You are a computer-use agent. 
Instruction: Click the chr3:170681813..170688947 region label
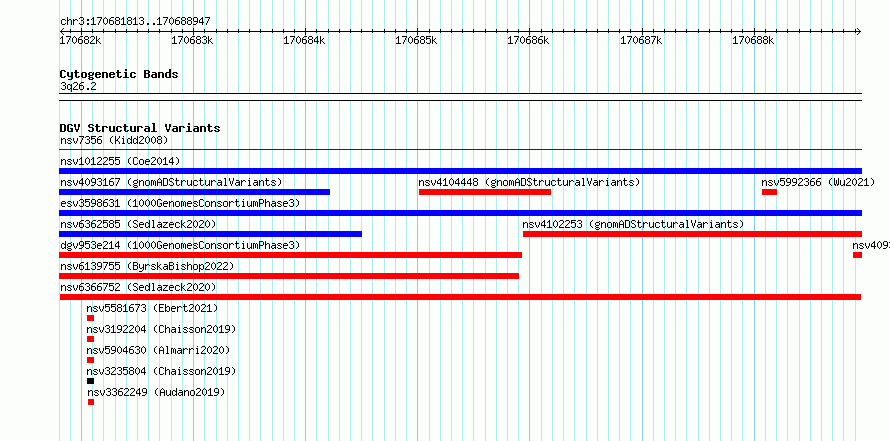(x=135, y=22)
